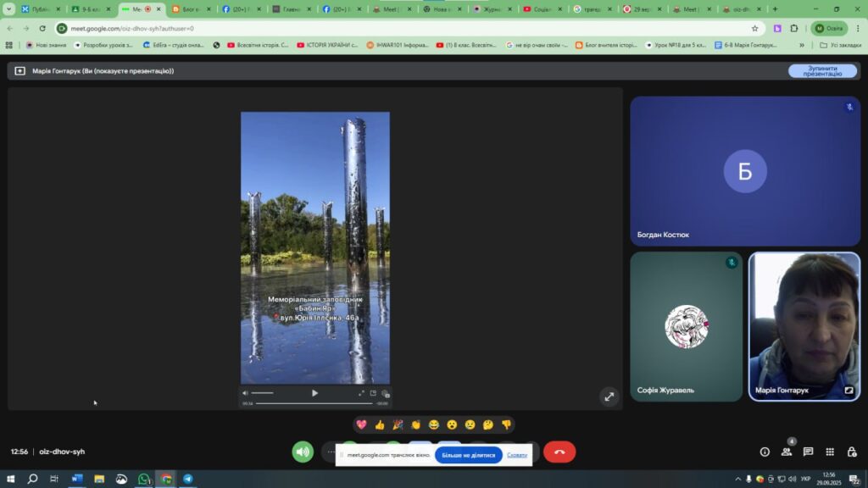Click the red leave call button
The image size is (868, 488).
[x=559, y=452]
